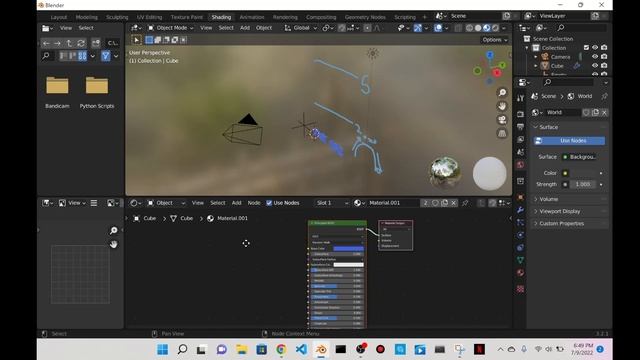
Task: Open the viewport Options dropdown
Action: 495,40
